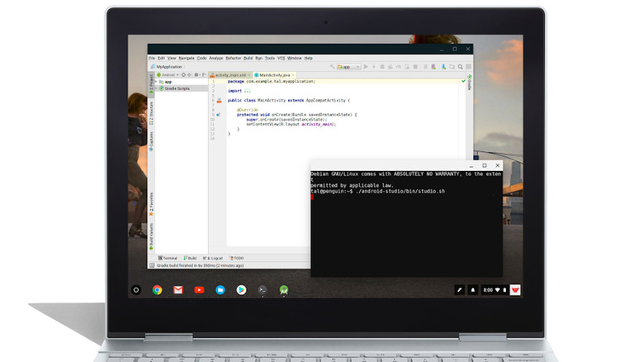Switch to the activity_main.xml tab
Screen dimensions: 644x362
click(231, 74)
